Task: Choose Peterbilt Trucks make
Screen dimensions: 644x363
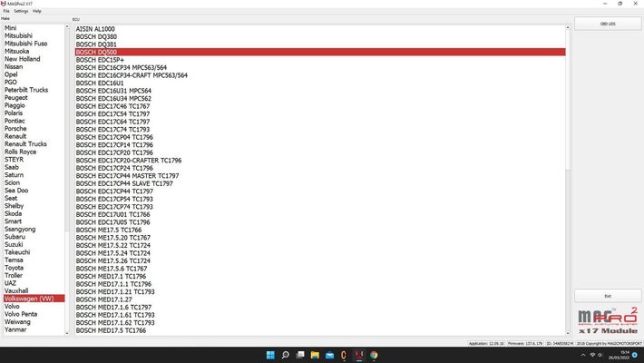Action: [34, 90]
